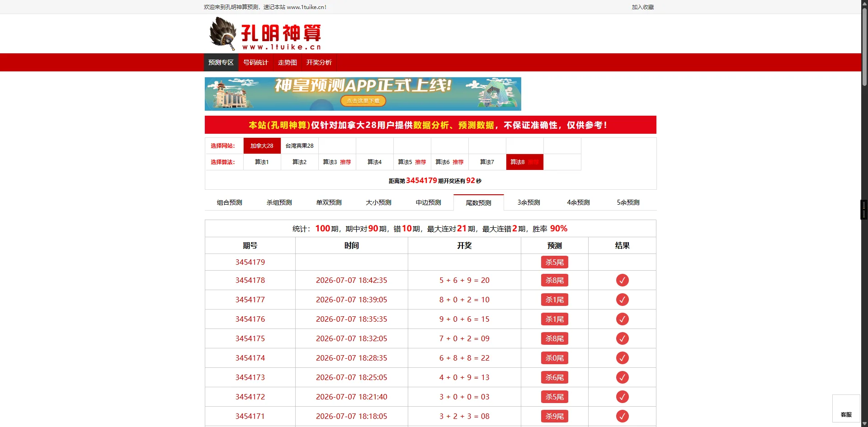Viewport: 868px width, 427px height.
Task: Click issue number 3454178
Action: [x=250, y=280]
